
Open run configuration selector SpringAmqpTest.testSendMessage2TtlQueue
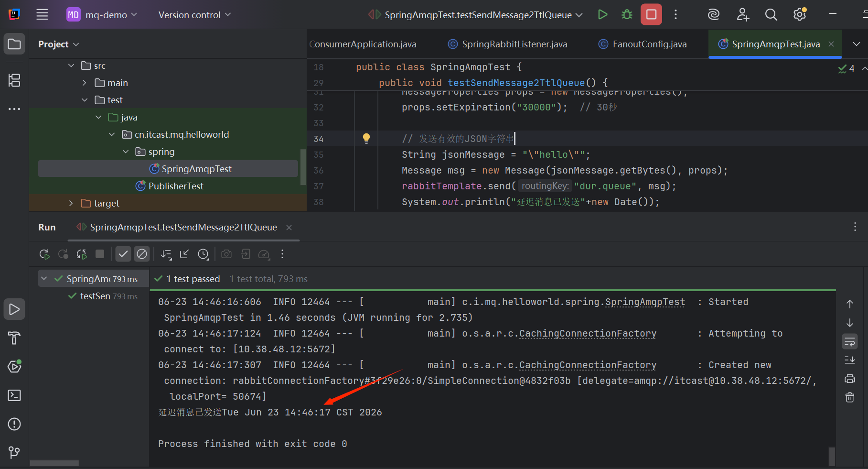[475, 15]
